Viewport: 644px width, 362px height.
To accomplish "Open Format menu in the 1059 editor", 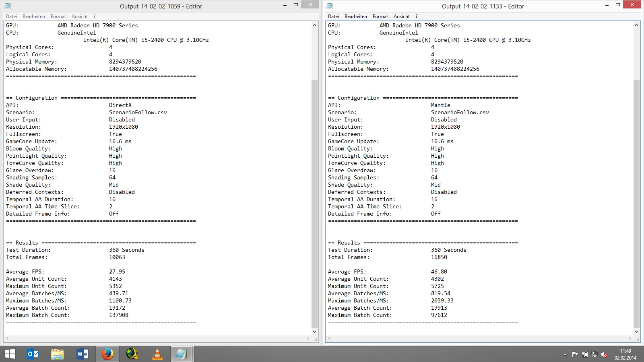I will (58, 16).
